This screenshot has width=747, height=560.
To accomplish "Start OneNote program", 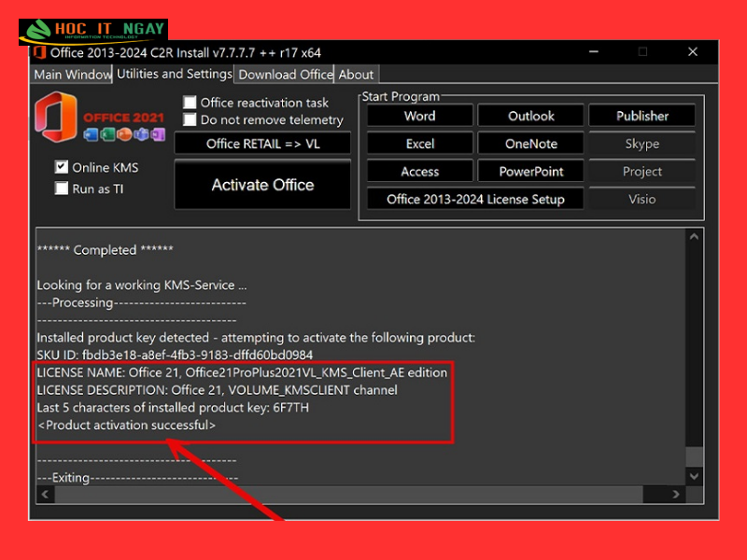I will pos(530,144).
